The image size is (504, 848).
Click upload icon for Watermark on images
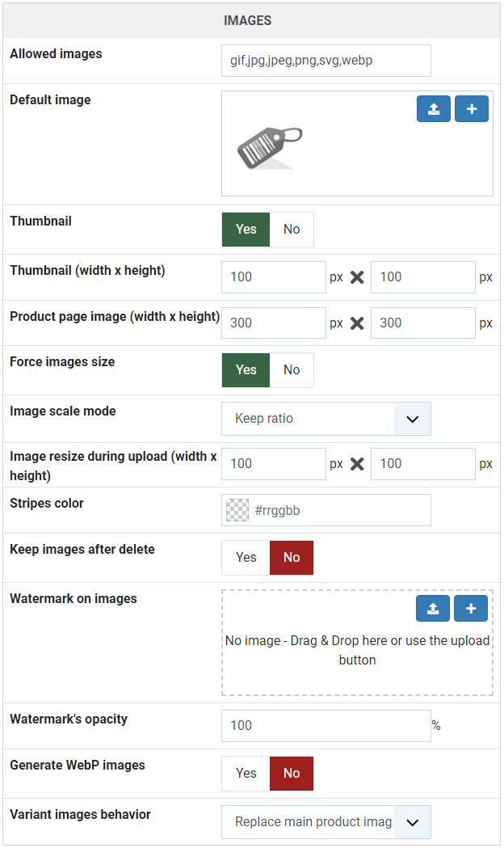click(433, 609)
